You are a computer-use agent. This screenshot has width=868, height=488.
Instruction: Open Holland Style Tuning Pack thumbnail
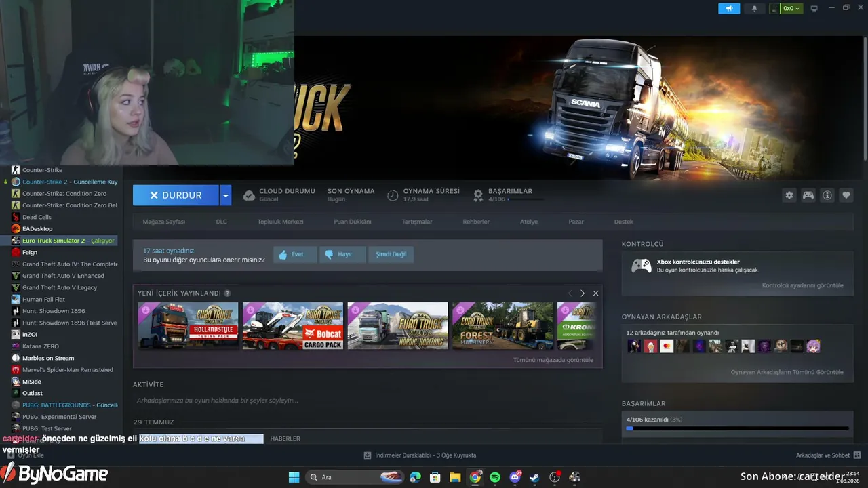point(188,326)
